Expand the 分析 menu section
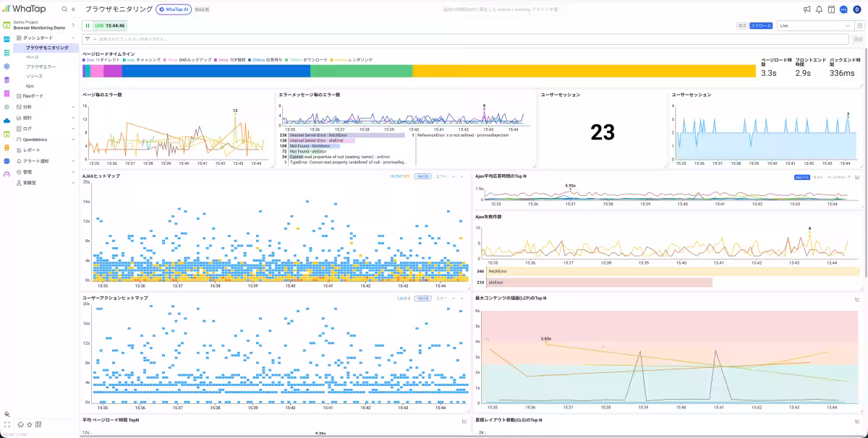This screenshot has width=868, height=438. pyautogui.click(x=43, y=107)
